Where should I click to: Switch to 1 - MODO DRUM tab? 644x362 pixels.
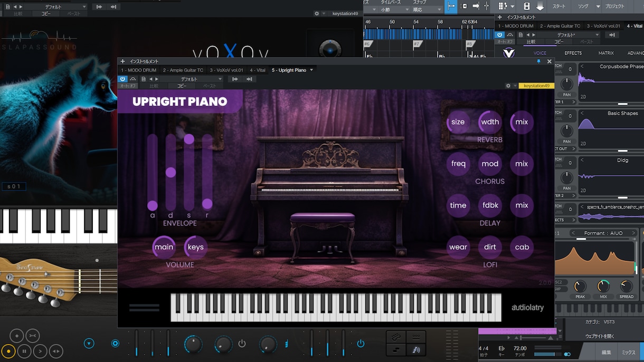click(138, 70)
